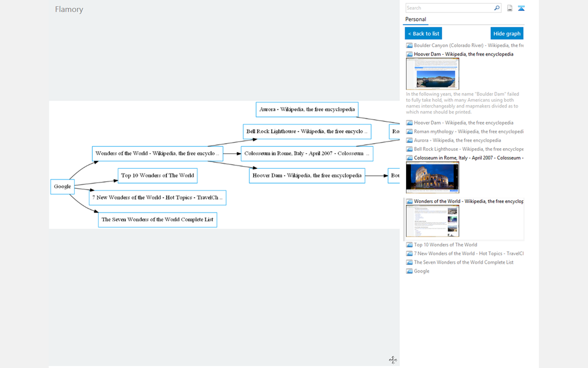Viewport: 588px width, 368px height.
Task: Click the bold Hoover Dam entry's page icon
Action: (409, 54)
